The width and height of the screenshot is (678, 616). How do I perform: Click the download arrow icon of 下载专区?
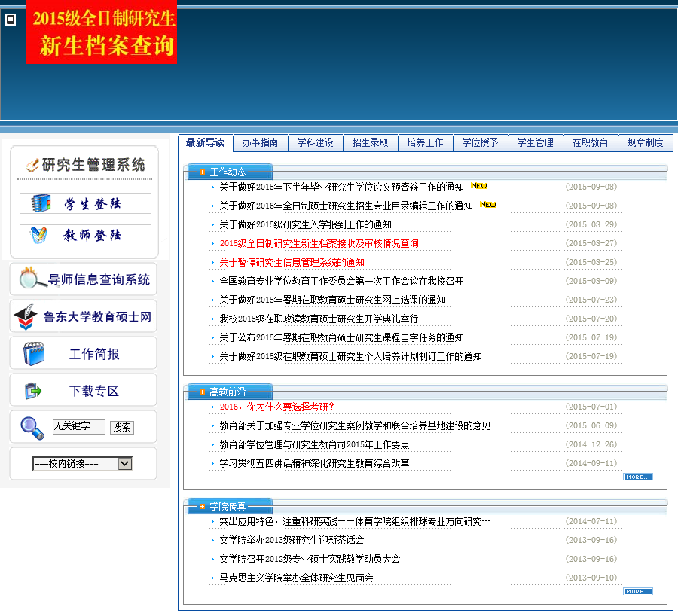(x=33, y=391)
